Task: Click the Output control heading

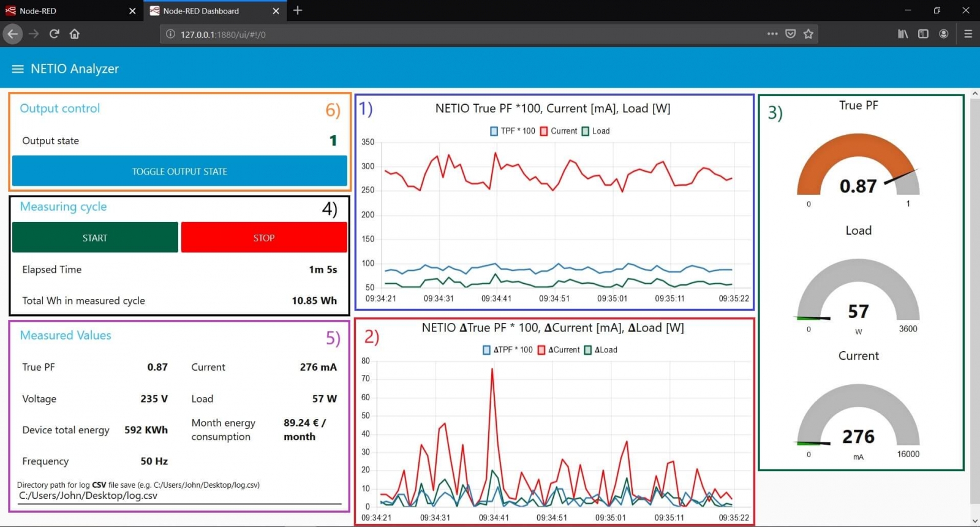Action: click(59, 108)
